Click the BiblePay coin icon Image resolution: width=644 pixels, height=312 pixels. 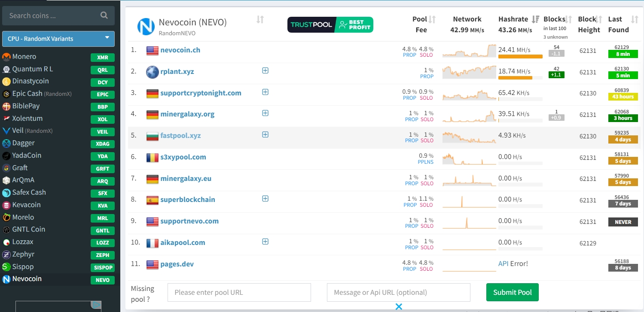pos(6,106)
